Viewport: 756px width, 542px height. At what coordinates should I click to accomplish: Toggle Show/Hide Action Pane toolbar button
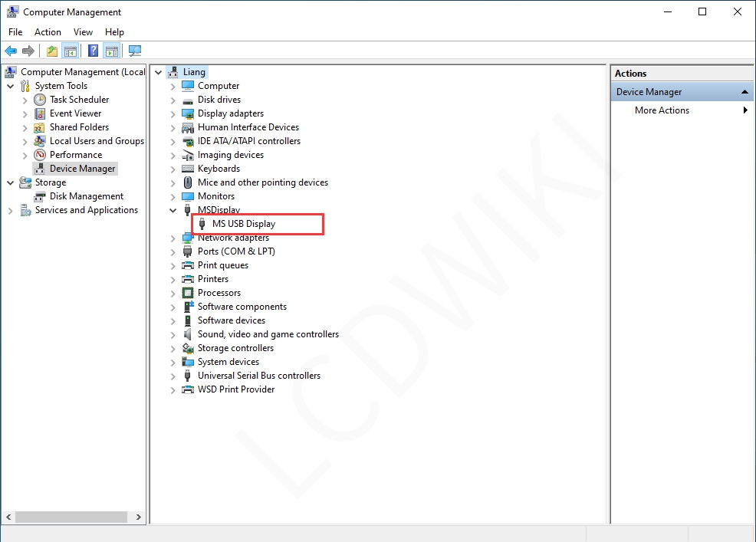tap(112, 51)
